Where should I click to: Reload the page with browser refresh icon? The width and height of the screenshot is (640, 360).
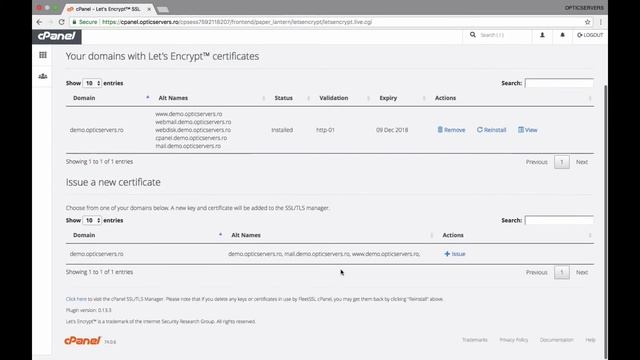coord(61,22)
